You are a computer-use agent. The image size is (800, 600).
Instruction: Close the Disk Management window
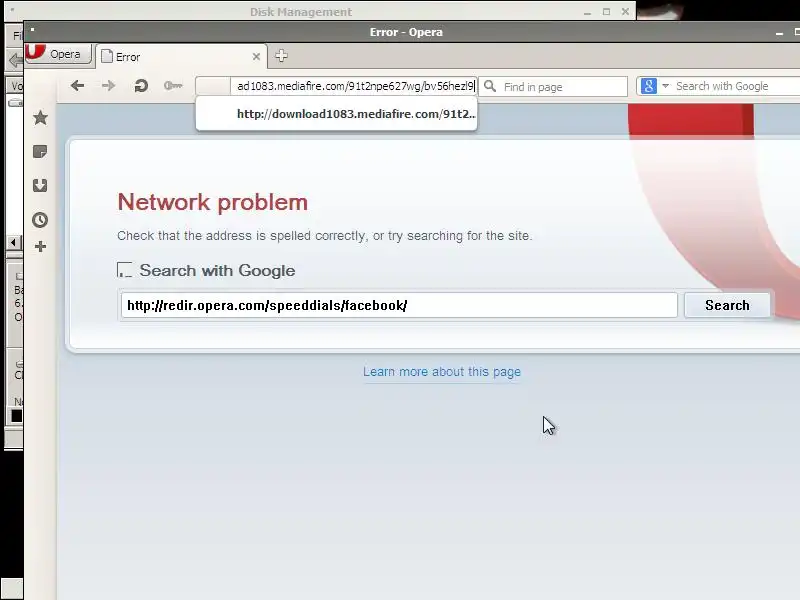click(x=625, y=11)
